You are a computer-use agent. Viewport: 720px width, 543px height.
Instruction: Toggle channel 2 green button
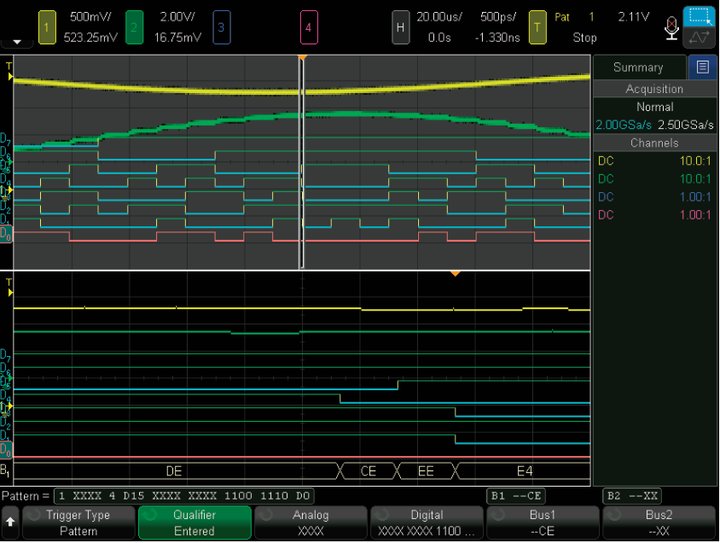tap(134, 28)
